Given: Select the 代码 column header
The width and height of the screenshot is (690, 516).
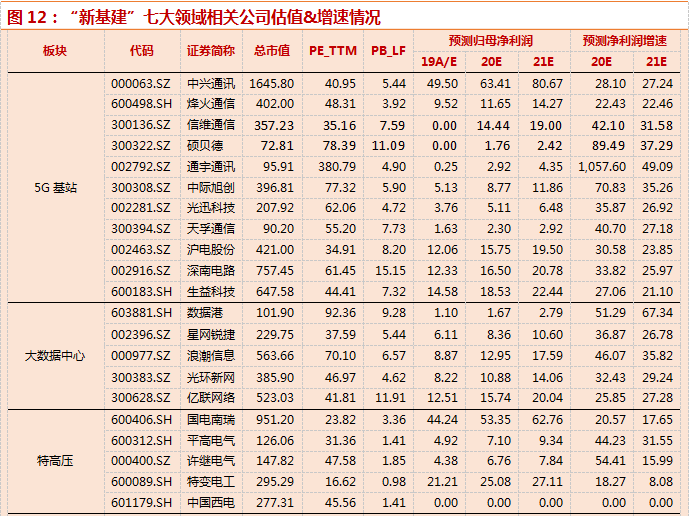Looking at the screenshot, I should click(x=141, y=50).
